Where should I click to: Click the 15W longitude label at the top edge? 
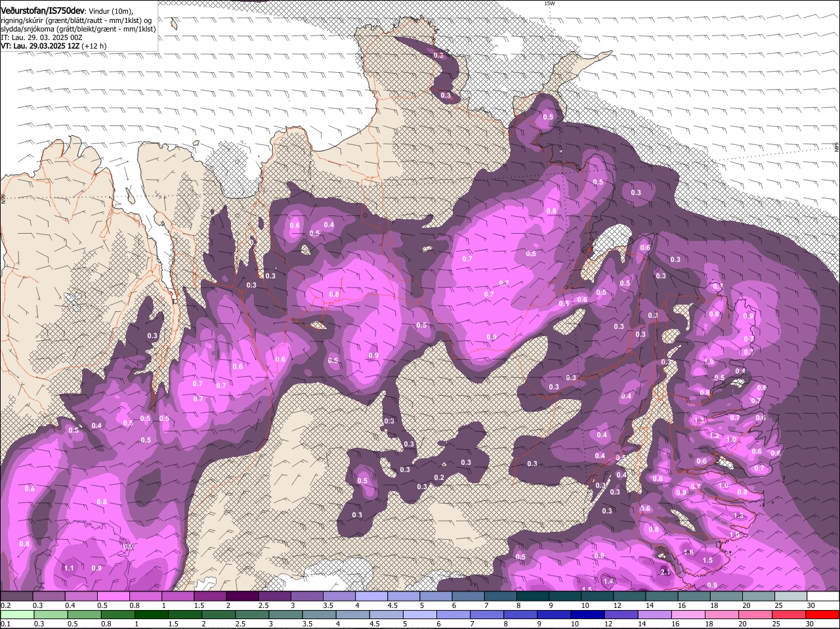pyautogui.click(x=549, y=3)
